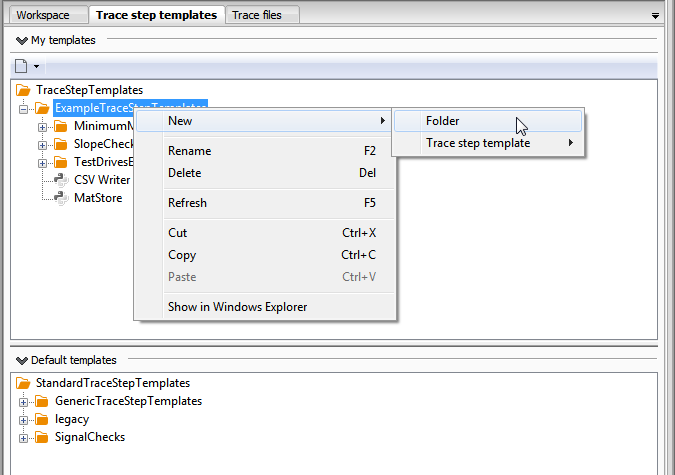
Task: Select the SignalChecks tree item label
Action: [90, 438]
